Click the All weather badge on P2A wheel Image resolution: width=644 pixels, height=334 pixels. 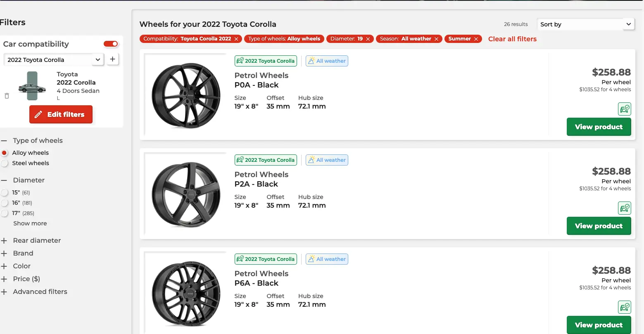pos(327,160)
